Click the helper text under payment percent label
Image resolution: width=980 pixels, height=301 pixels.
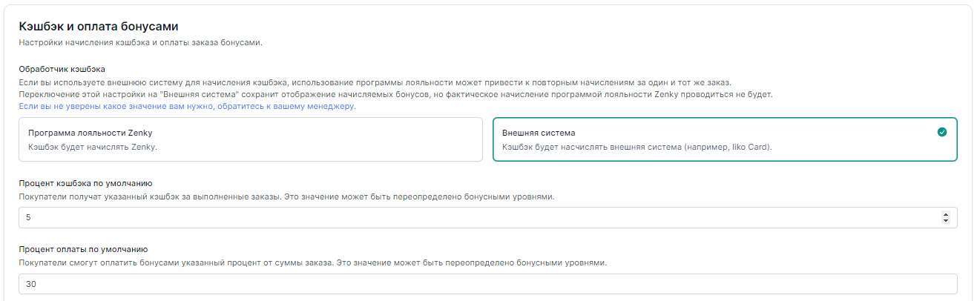[312, 263]
